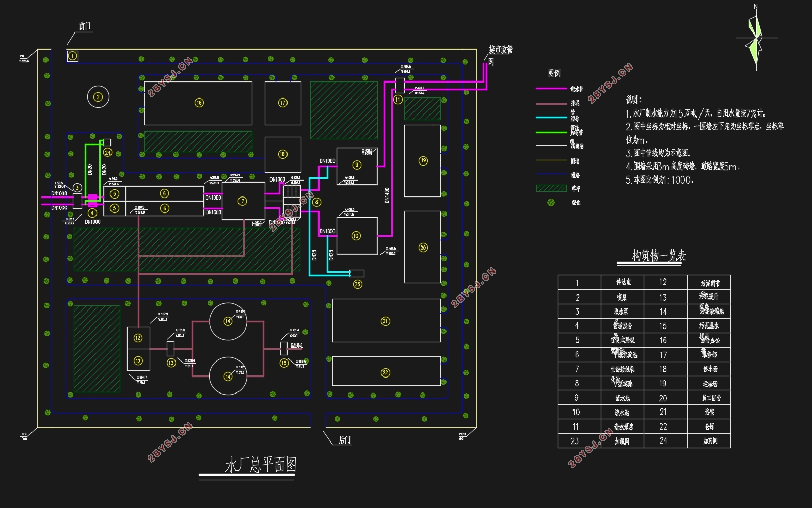Select circled marker 8 on the plan
Screen dimensions: 812x508
(x=316, y=202)
